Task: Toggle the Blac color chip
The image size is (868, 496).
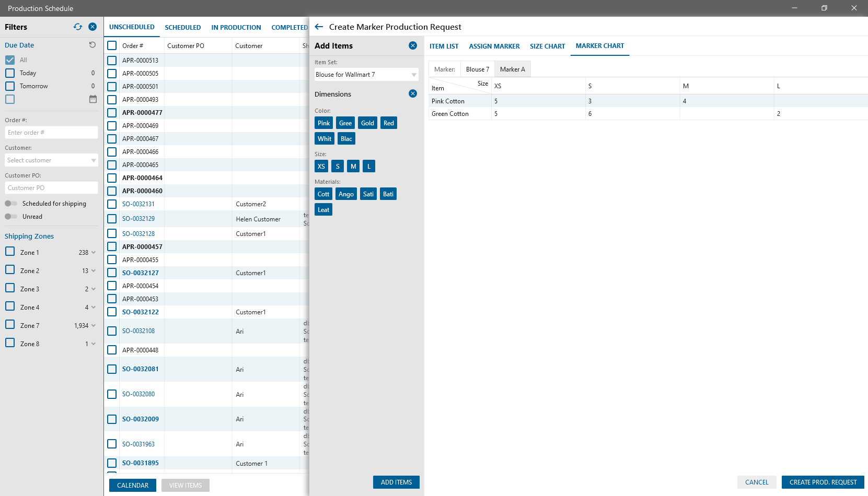Action: coord(346,139)
